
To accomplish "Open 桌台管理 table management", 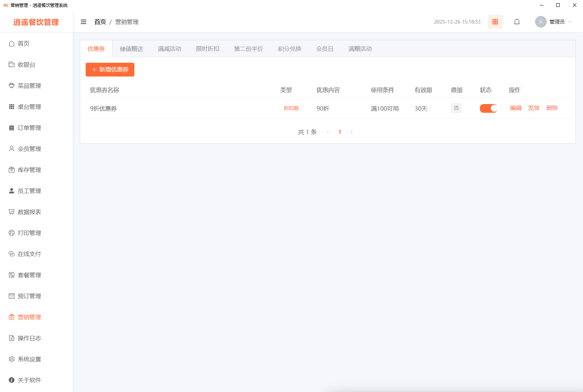I will point(29,107).
